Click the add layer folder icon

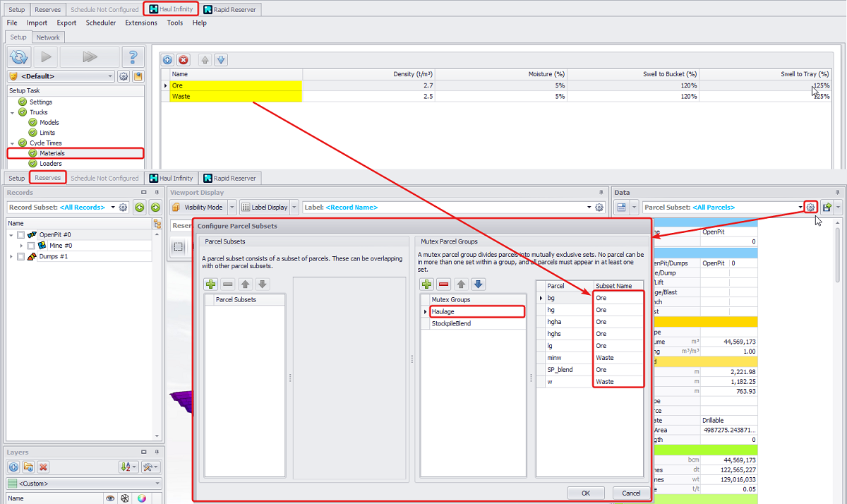28,467
